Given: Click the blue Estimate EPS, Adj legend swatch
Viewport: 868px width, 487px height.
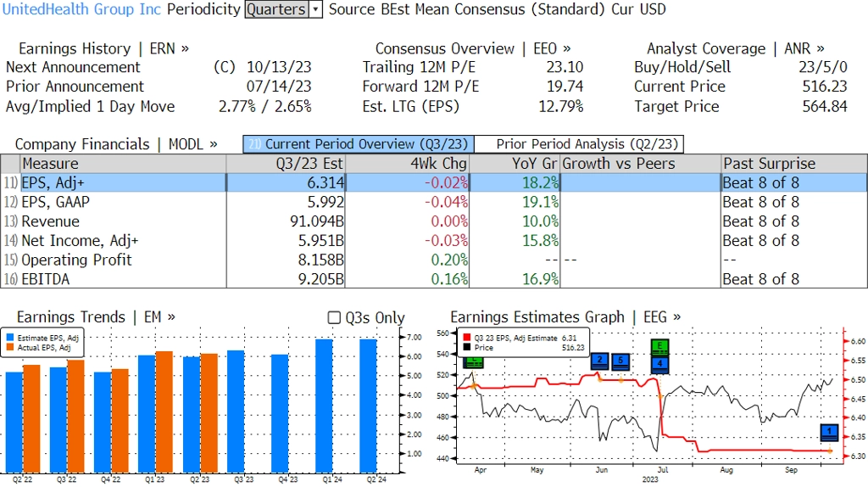Looking at the screenshot, I should [x=10, y=338].
